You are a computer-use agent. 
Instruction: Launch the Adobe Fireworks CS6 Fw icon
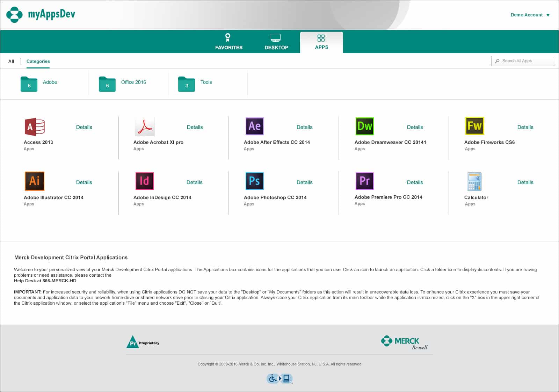(474, 126)
